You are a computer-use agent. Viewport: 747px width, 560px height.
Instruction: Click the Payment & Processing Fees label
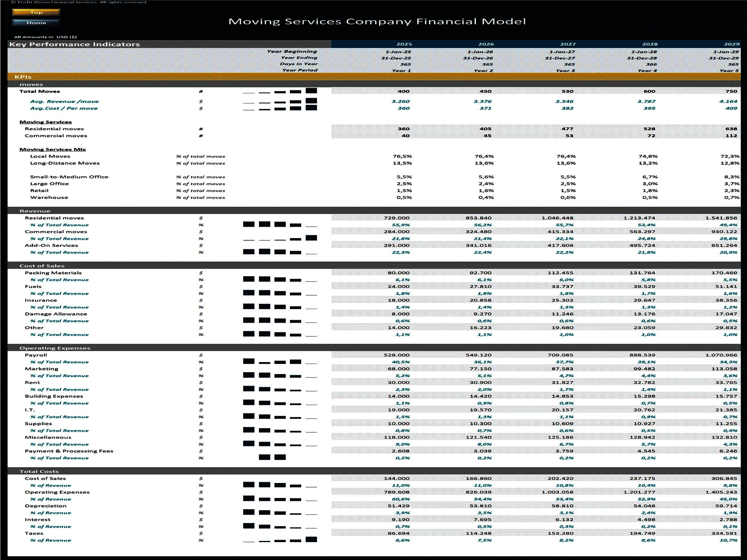[69, 451]
